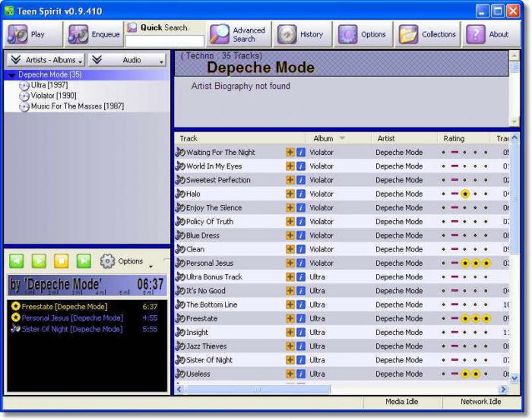Click the info icon for Personal Jesus track

300,263
